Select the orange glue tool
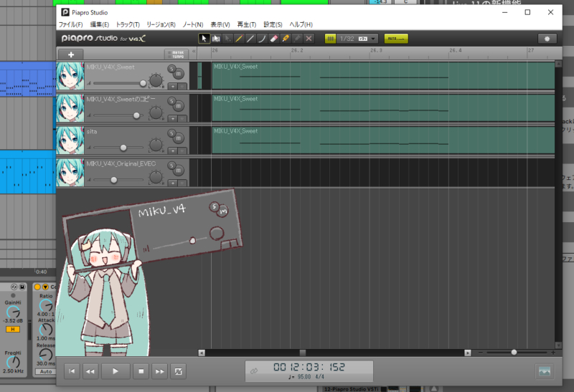 (x=286, y=39)
